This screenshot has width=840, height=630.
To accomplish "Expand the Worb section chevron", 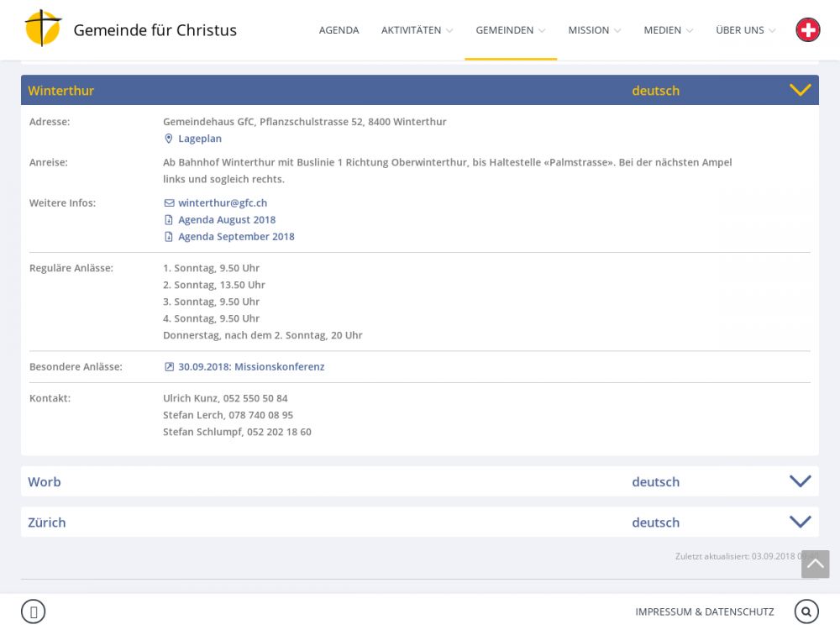I will 800,481.
